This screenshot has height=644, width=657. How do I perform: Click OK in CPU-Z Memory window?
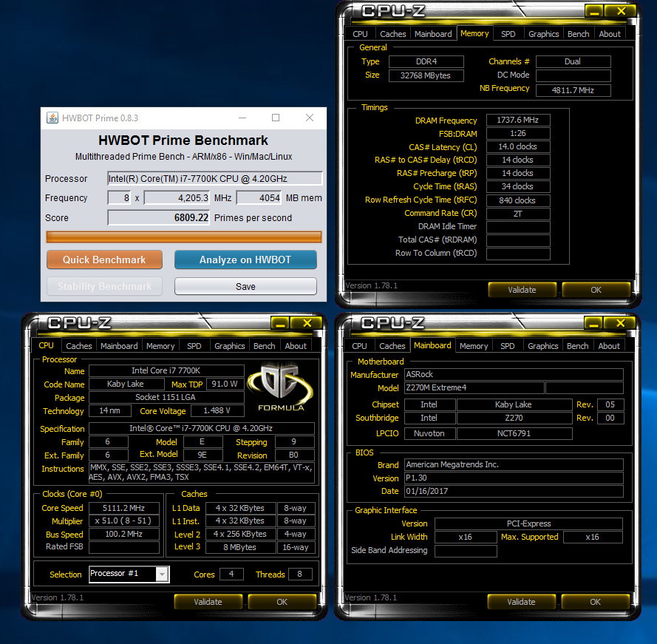coord(596,290)
